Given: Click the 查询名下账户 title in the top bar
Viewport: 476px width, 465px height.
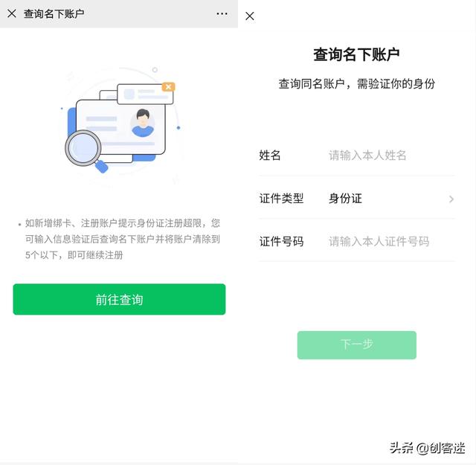Looking at the screenshot, I should pos(54,13).
